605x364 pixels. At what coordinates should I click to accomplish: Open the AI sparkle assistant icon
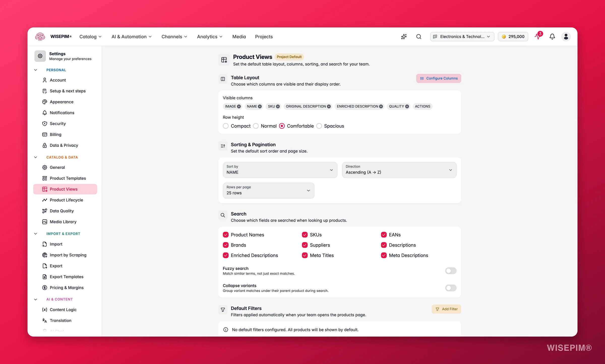coord(404,37)
